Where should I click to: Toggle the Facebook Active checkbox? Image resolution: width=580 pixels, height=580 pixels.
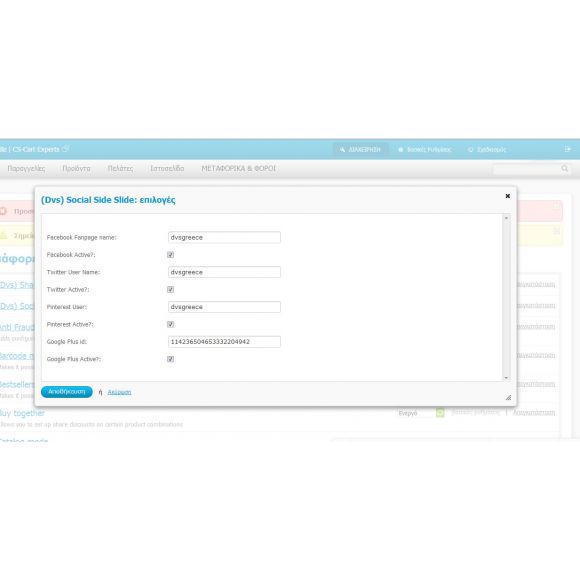(x=171, y=255)
